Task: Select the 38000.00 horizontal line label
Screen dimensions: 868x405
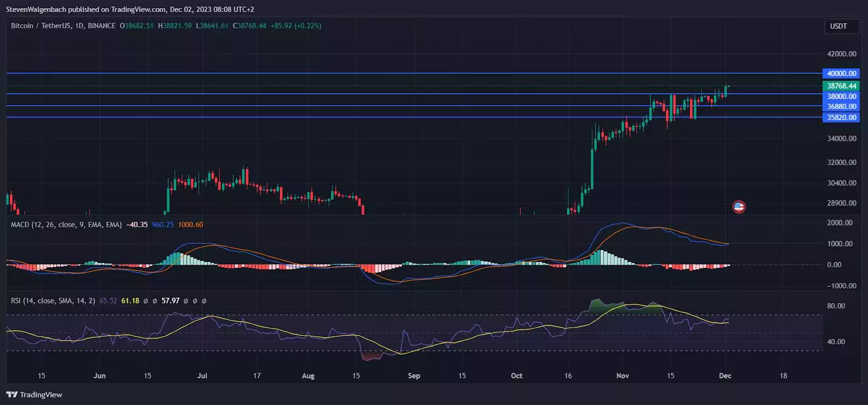Action: click(x=841, y=97)
